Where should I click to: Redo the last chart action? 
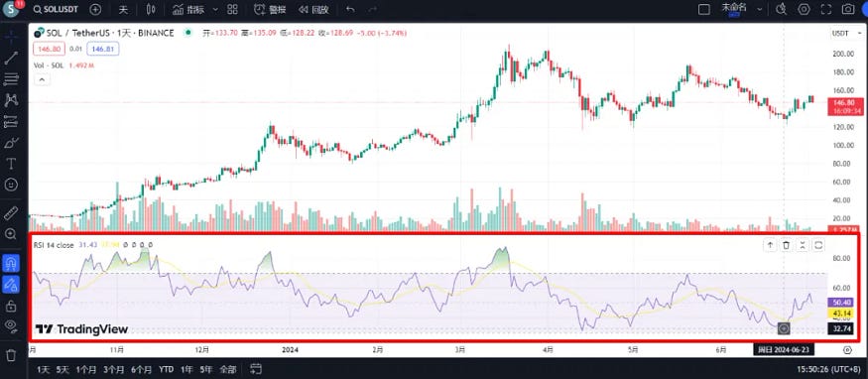[x=373, y=9]
